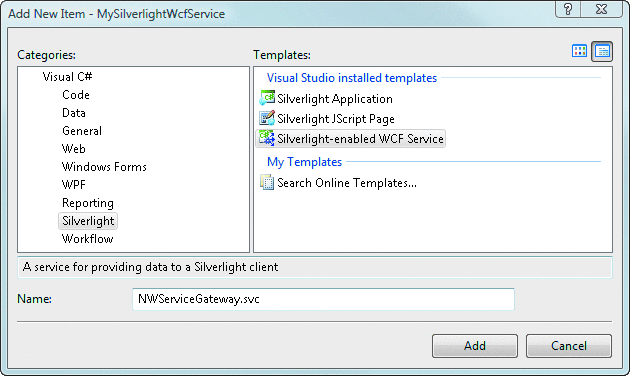
Task: Choose the Silverlight JScript Page label
Action: pos(336,119)
